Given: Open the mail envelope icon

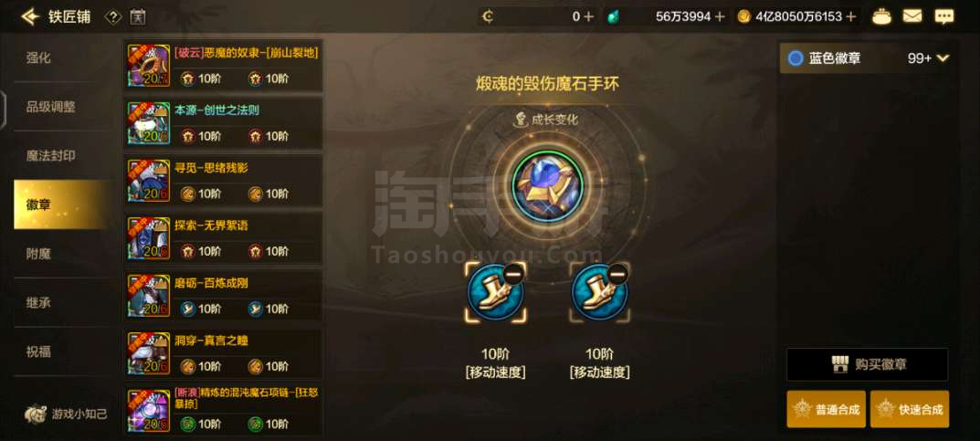Looking at the screenshot, I should point(912,16).
